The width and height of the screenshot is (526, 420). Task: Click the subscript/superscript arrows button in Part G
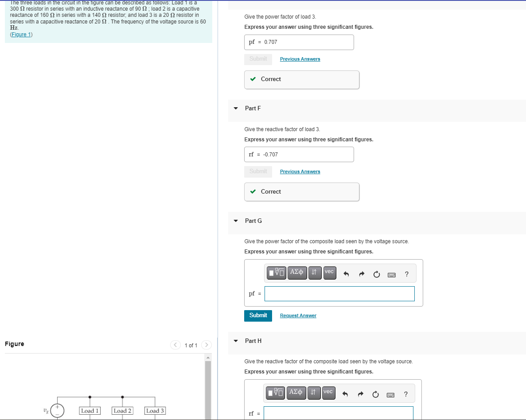click(314, 272)
